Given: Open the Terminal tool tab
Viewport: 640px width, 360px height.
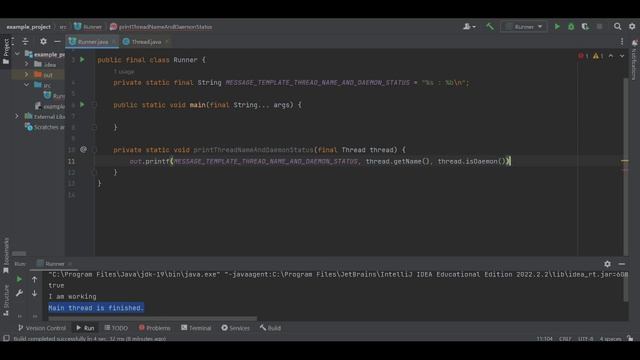Looking at the screenshot, I should click(x=196, y=328).
